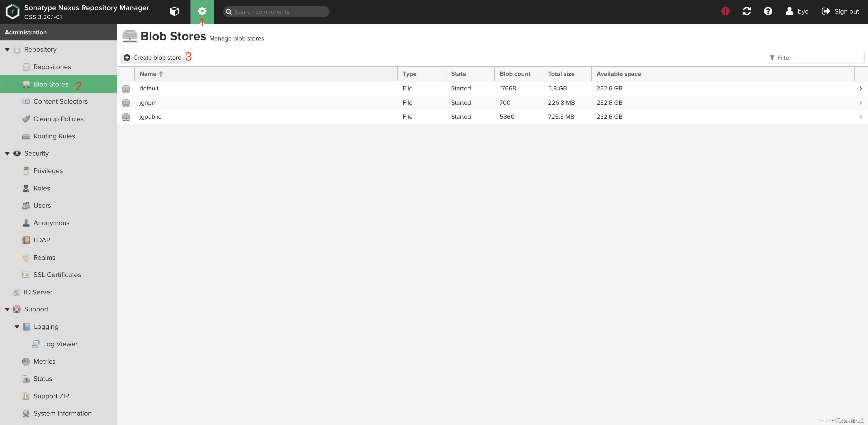The height and width of the screenshot is (425, 868).
Task: Open the Browse cube icon
Action: 174,11
